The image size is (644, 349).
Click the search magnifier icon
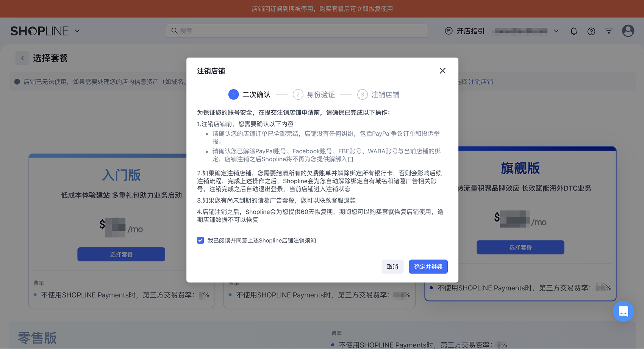tap(174, 31)
